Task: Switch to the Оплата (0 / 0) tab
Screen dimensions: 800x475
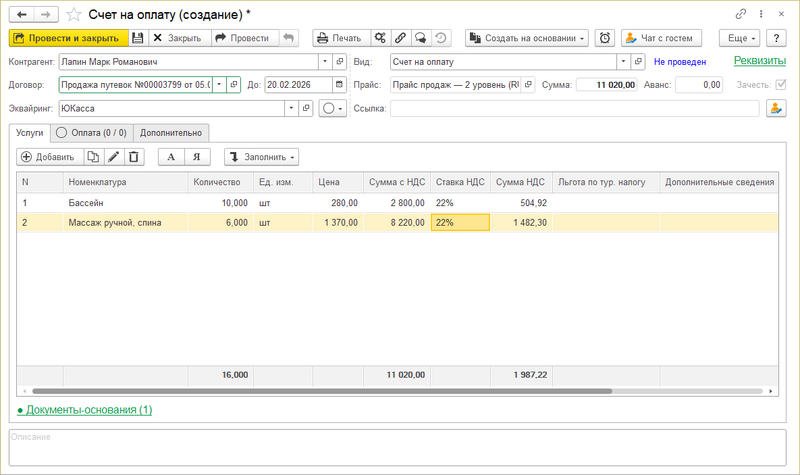Action: click(x=92, y=133)
